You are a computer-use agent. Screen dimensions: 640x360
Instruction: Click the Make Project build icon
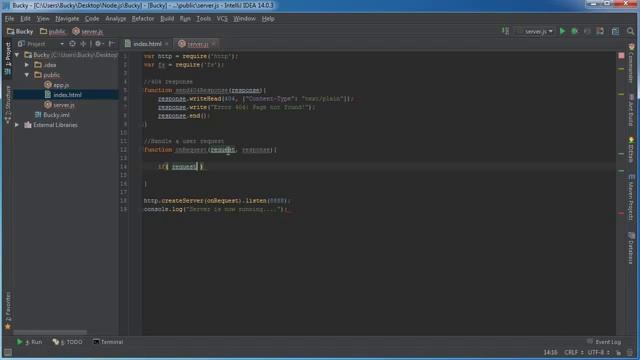tap(505, 31)
